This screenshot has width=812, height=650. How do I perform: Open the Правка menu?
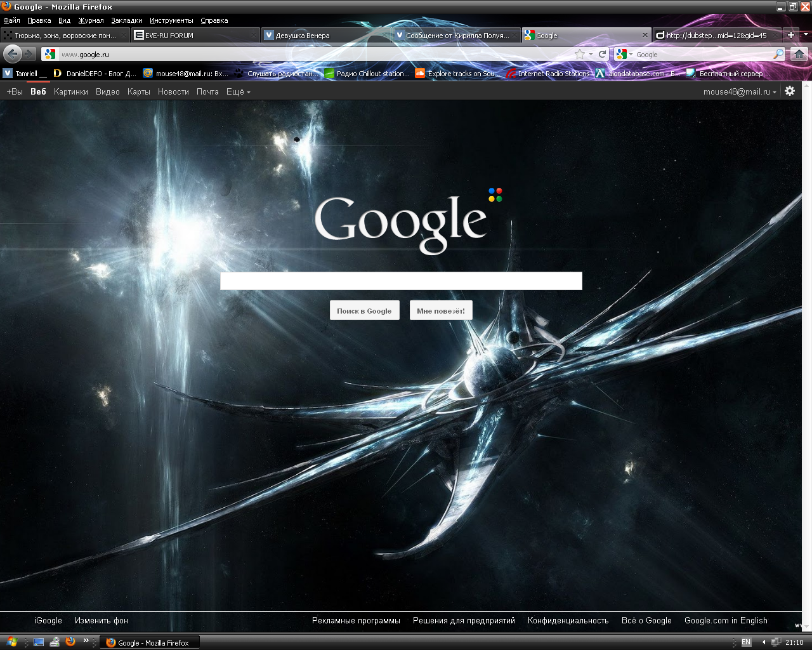[x=39, y=20]
